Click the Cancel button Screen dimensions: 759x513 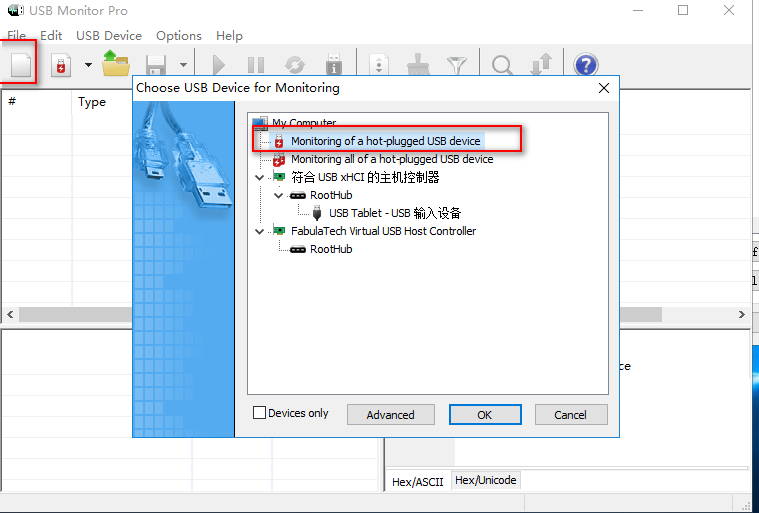(x=571, y=415)
